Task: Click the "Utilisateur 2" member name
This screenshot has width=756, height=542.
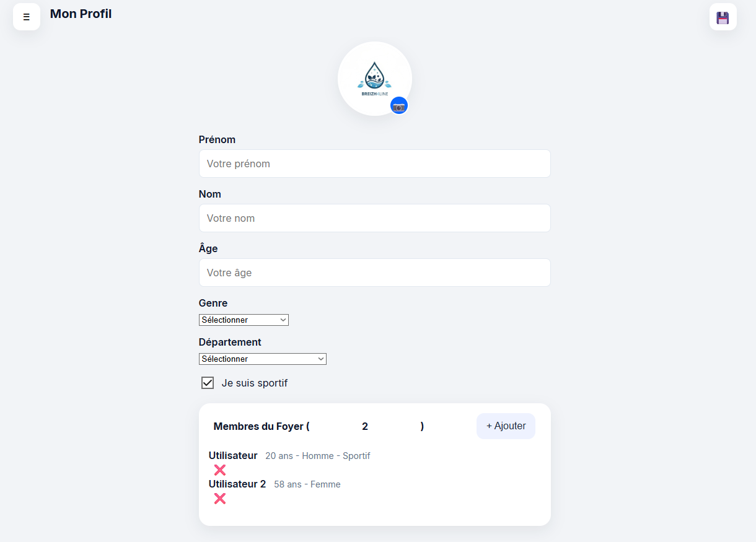Action: (x=237, y=484)
